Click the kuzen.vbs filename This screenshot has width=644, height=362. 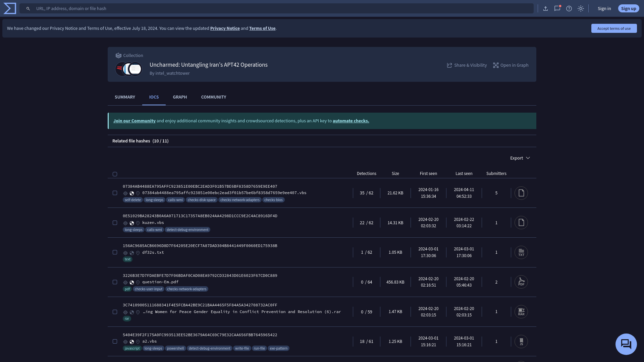point(153,223)
